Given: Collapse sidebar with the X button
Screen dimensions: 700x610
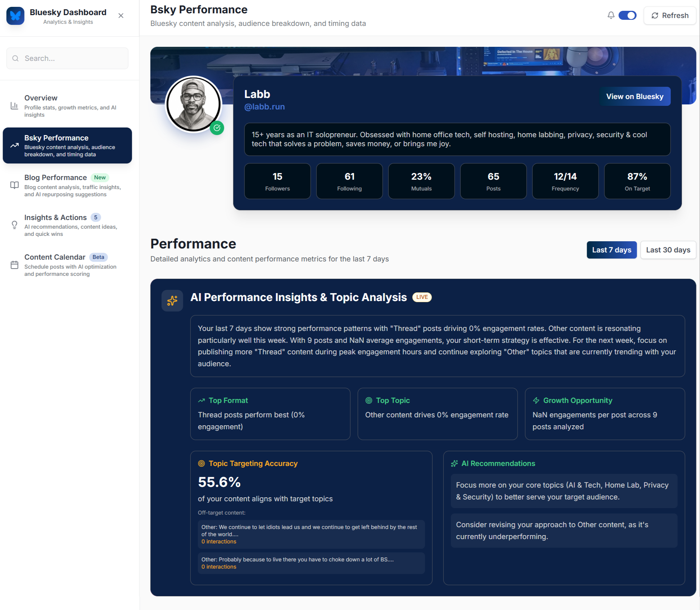Looking at the screenshot, I should (121, 15).
